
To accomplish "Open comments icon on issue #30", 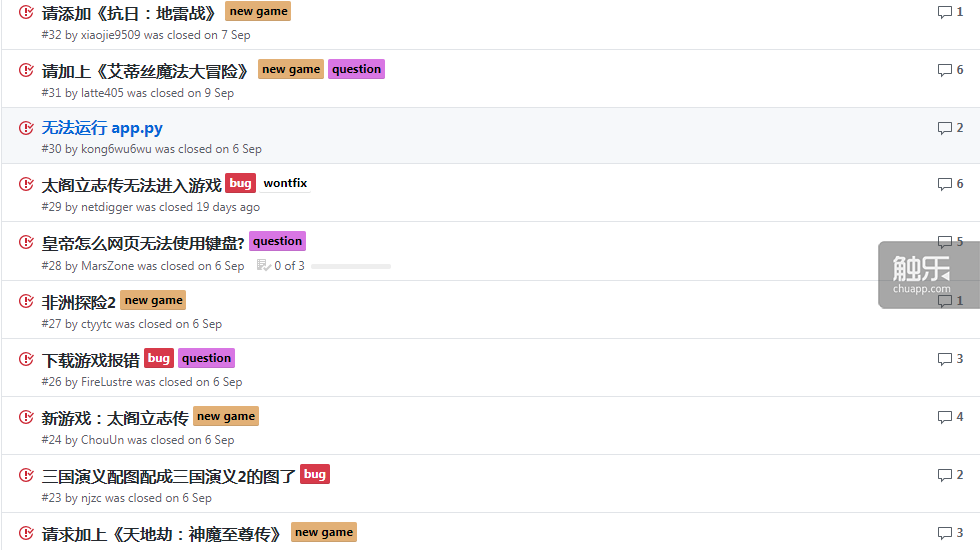I will [x=944, y=128].
